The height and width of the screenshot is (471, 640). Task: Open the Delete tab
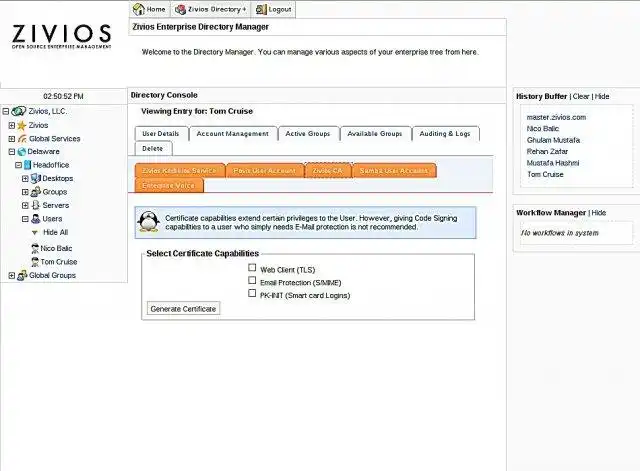153,149
